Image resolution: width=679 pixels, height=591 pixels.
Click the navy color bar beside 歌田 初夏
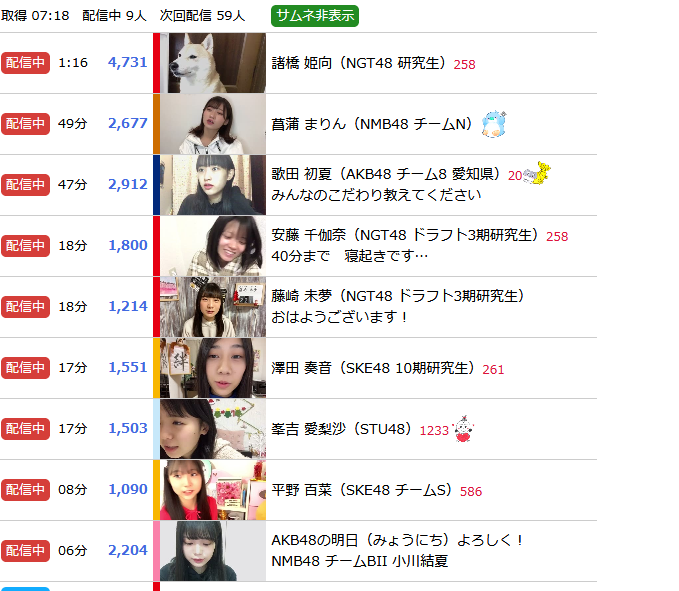pos(156,185)
